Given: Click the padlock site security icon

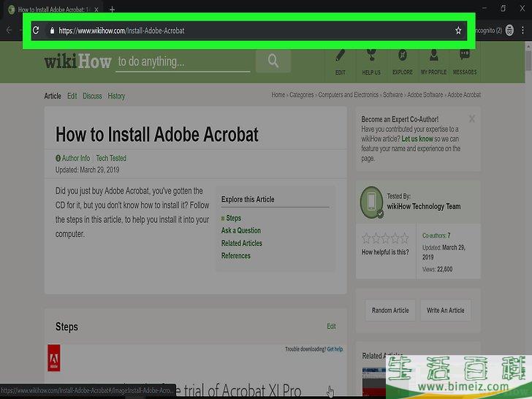Looking at the screenshot, I should click(x=52, y=31).
